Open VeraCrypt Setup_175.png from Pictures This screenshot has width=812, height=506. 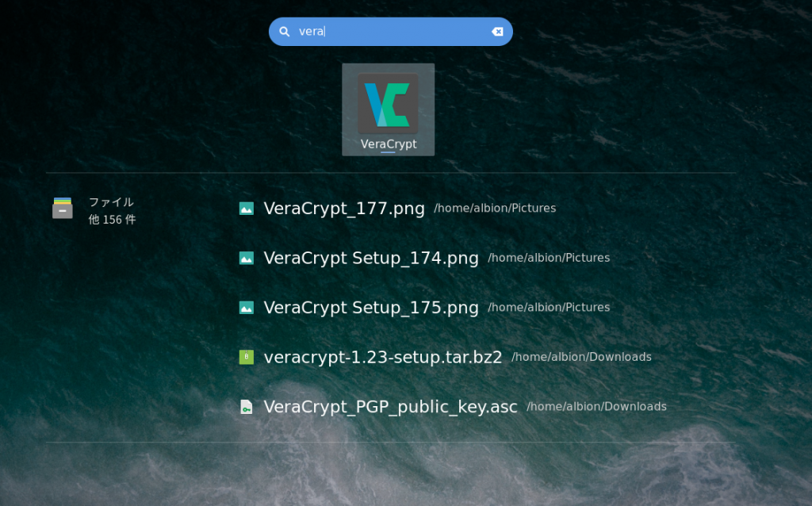click(370, 307)
